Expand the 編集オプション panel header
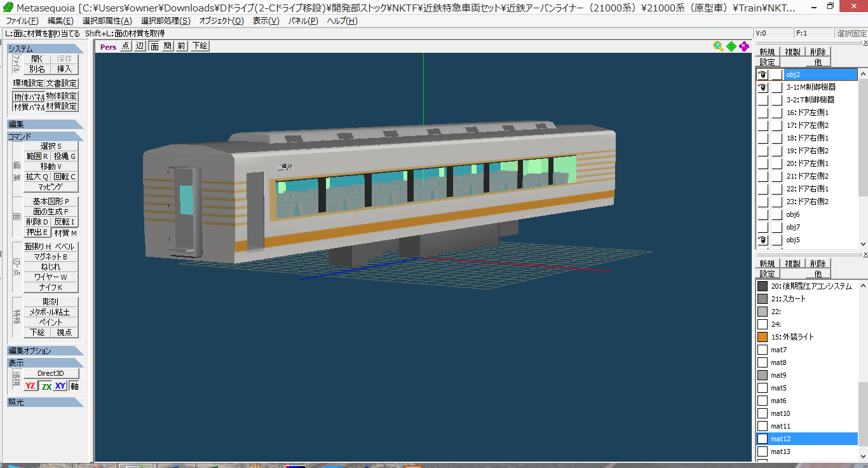This screenshot has height=468, width=868. click(44, 351)
